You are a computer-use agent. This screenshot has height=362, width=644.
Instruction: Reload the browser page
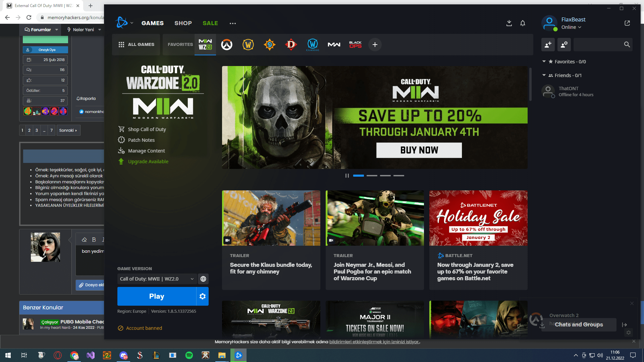29,17
